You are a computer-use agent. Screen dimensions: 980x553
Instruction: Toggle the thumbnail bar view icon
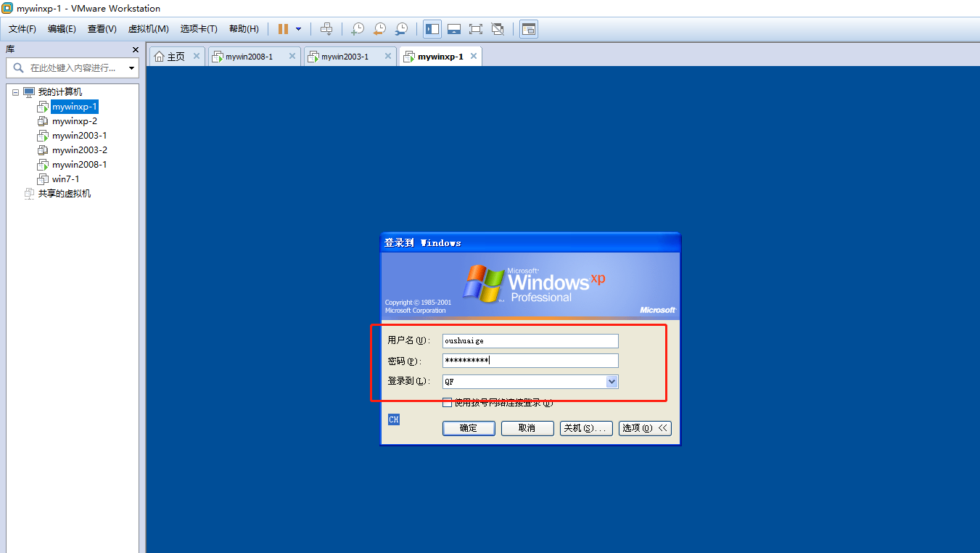454,29
